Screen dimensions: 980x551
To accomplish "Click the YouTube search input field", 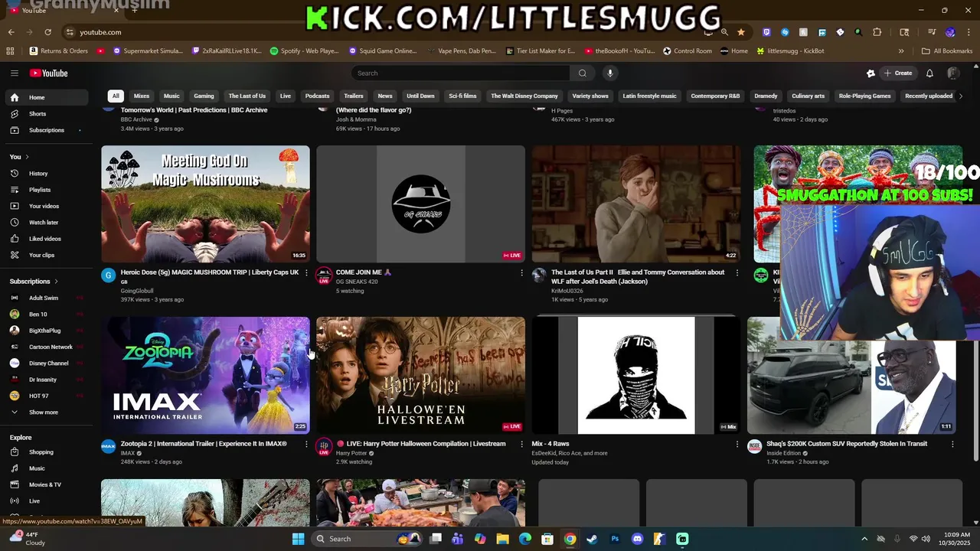I will point(460,73).
